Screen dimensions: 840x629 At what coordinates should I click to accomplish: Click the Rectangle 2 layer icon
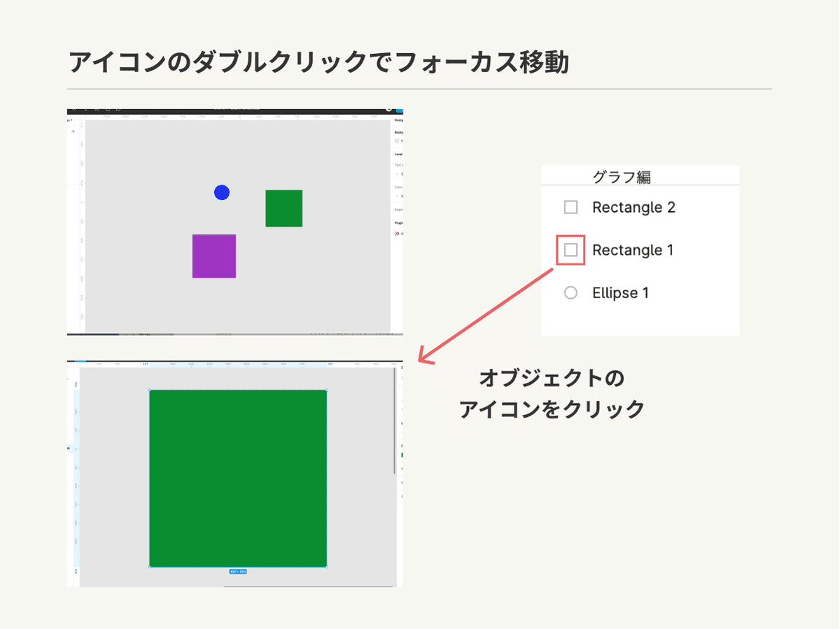click(x=570, y=207)
